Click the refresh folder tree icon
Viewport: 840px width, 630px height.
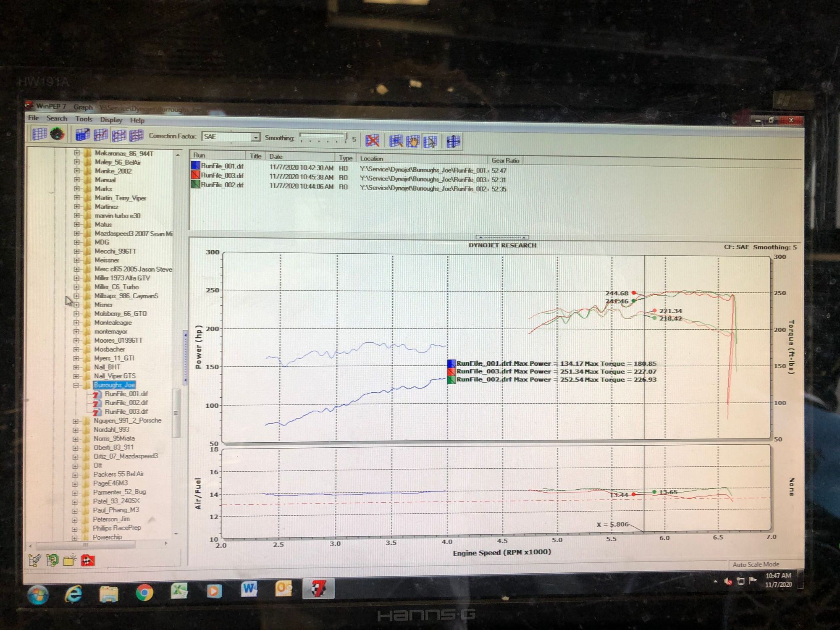[x=52, y=560]
